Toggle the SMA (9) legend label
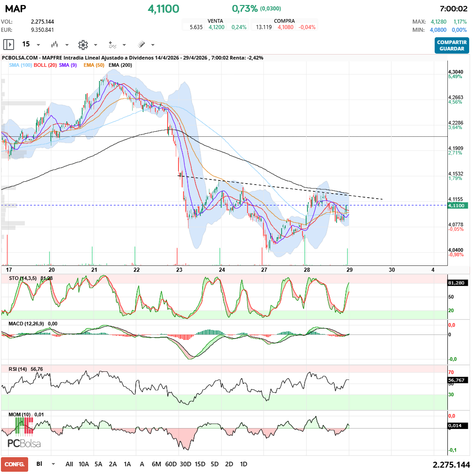This screenshot has height=474, width=476. coord(68,65)
